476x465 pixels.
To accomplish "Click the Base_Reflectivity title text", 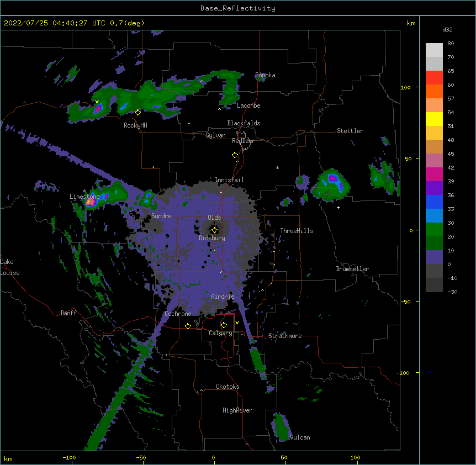I will (238, 8).
